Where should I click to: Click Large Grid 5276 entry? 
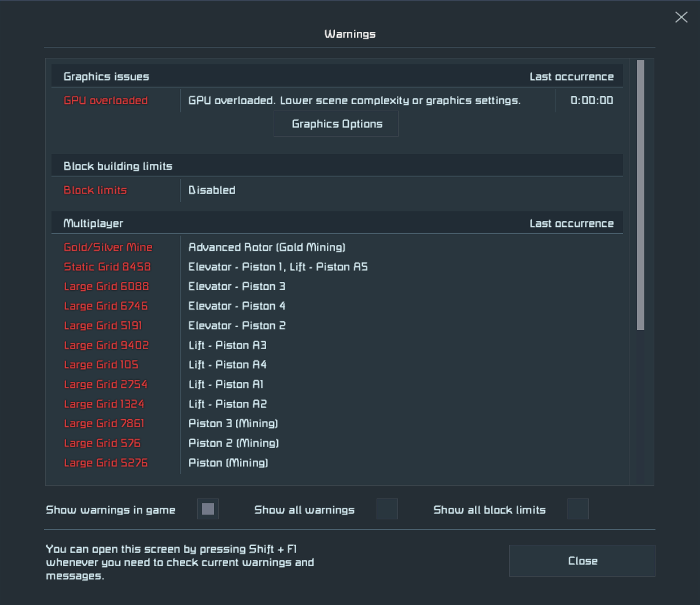(106, 463)
